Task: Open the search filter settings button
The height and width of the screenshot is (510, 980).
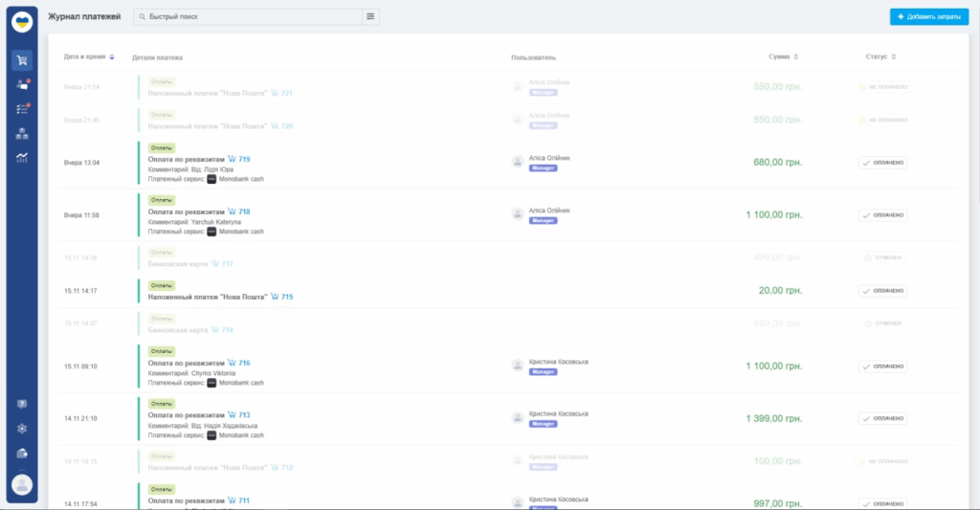Action: [371, 16]
